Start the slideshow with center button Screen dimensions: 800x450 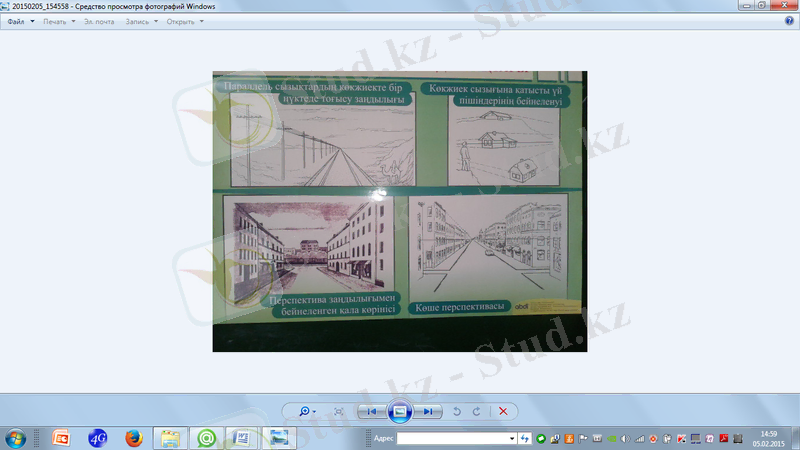(399, 411)
